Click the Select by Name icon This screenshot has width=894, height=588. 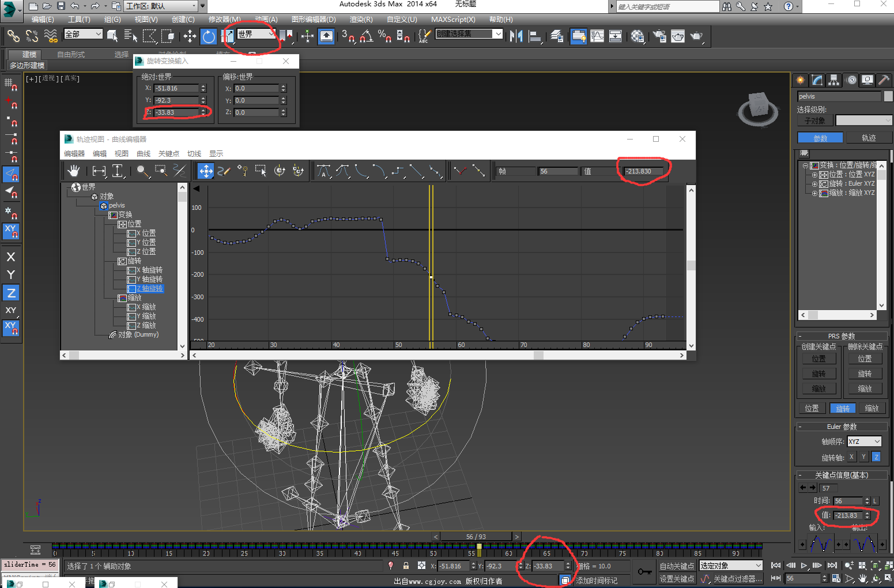[131, 36]
